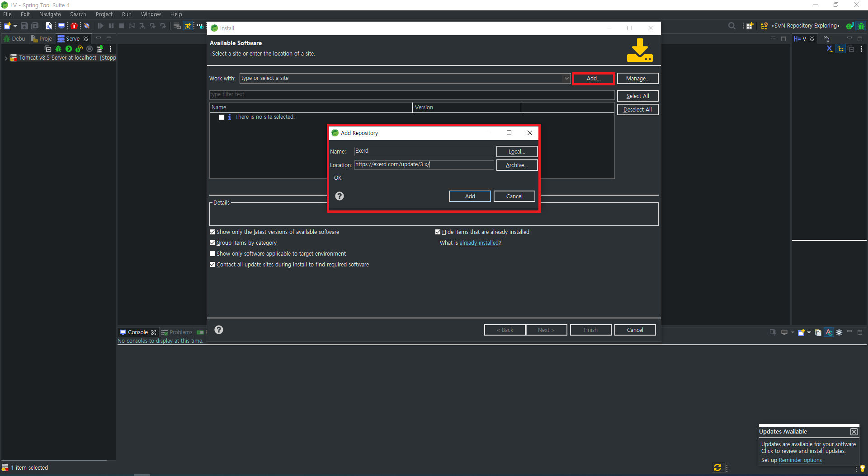Start the server in profile mode icon
Screen dimensions: 868x476
79,49
